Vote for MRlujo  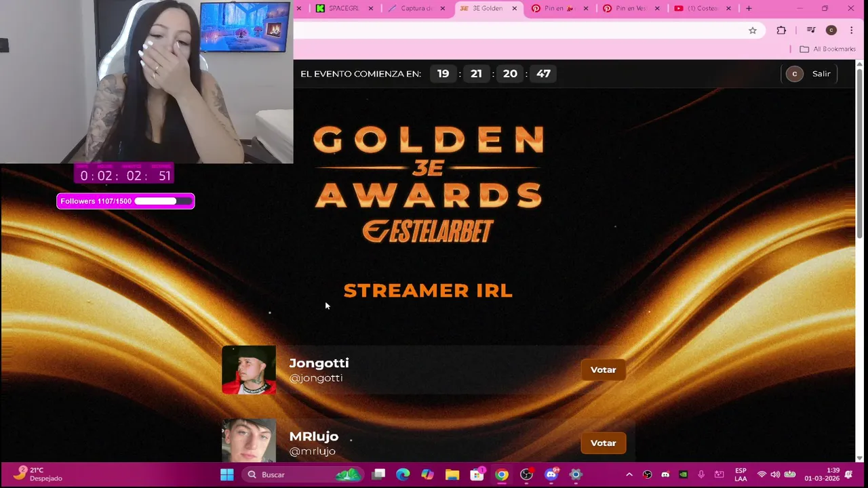(x=603, y=443)
